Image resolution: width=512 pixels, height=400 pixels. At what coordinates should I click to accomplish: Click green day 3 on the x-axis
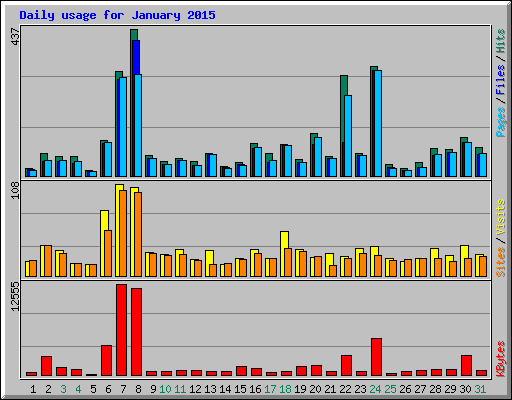click(63, 389)
